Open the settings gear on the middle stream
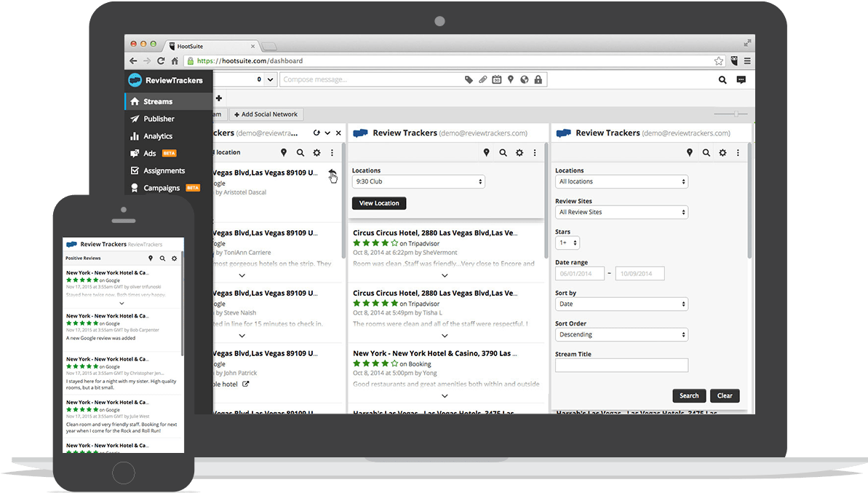868x493 pixels. point(519,152)
